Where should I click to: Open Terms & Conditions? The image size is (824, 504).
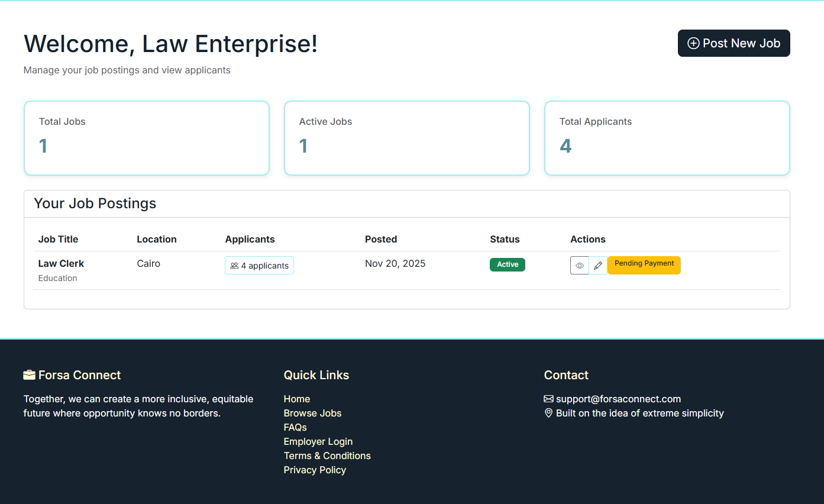pos(327,455)
